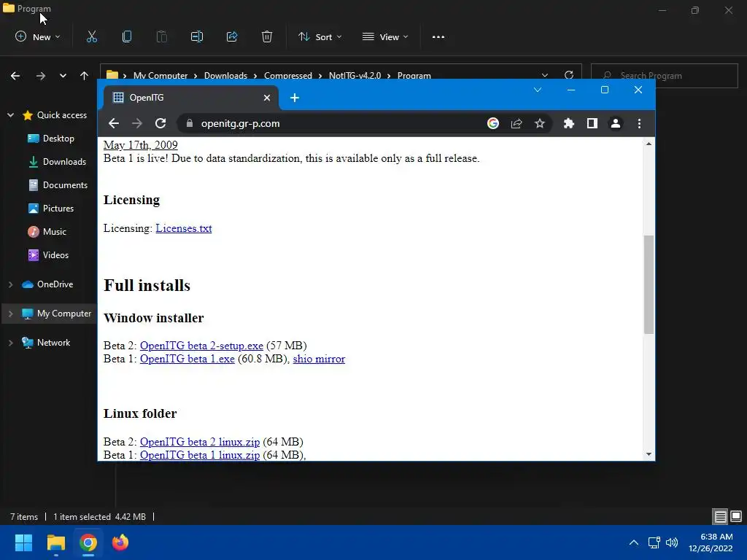Viewport: 747px width, 560px height.
Task: Download OpenITG beta 1.exe link
Action: coord(187,359)
